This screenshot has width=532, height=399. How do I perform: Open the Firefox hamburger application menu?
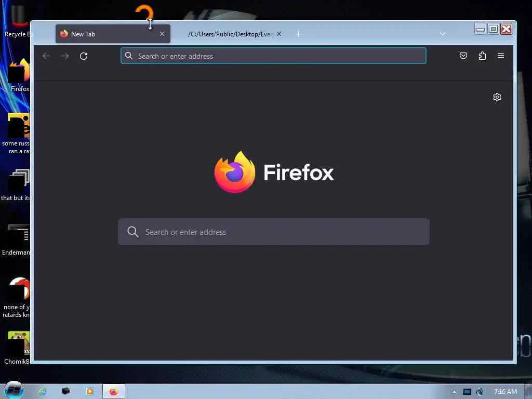tap(501, 56)
